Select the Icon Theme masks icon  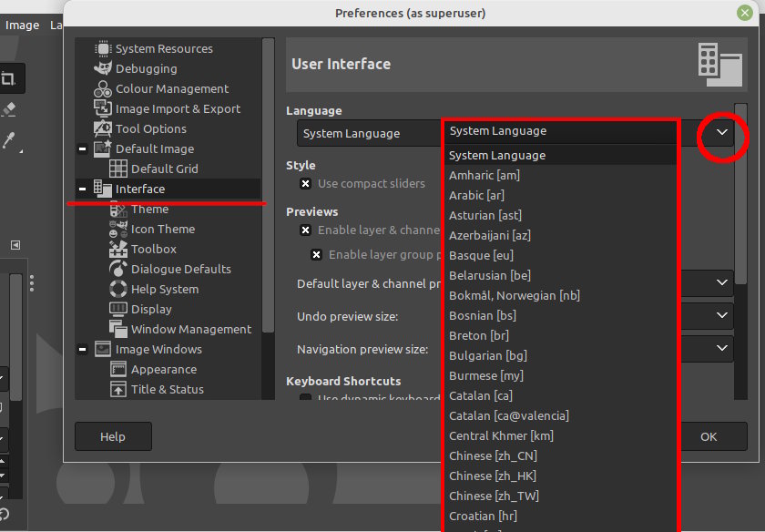pos(117,230)
